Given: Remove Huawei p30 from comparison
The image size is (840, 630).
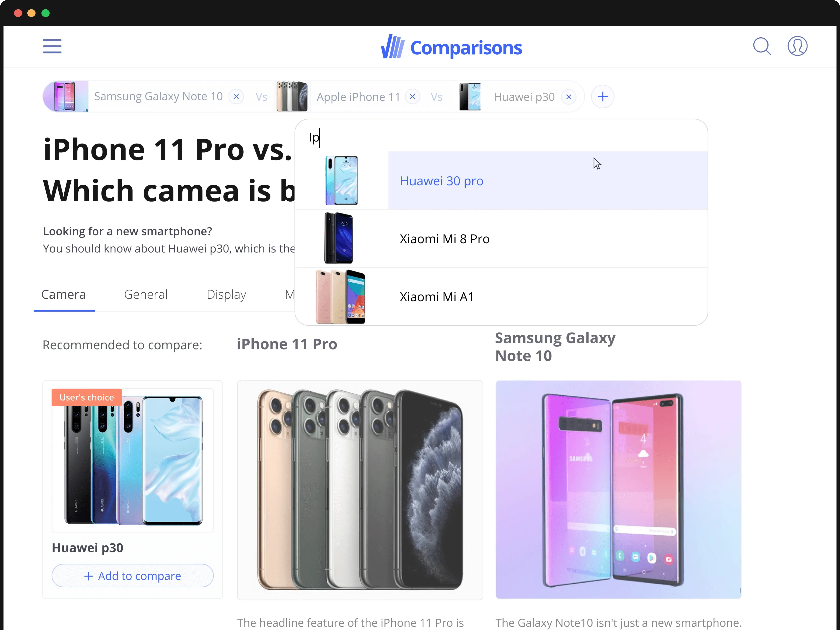Looking at the screenshot, I should point(568,97).
